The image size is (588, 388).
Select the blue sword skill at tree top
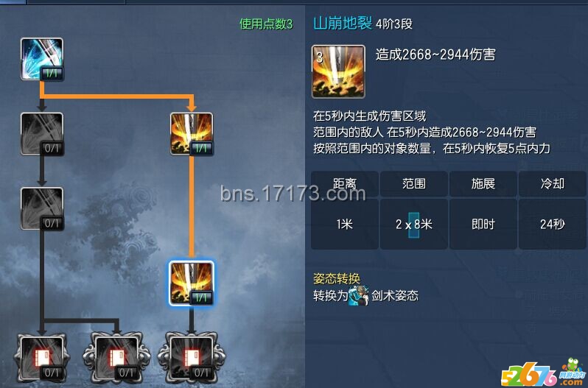tap(41, 59)
